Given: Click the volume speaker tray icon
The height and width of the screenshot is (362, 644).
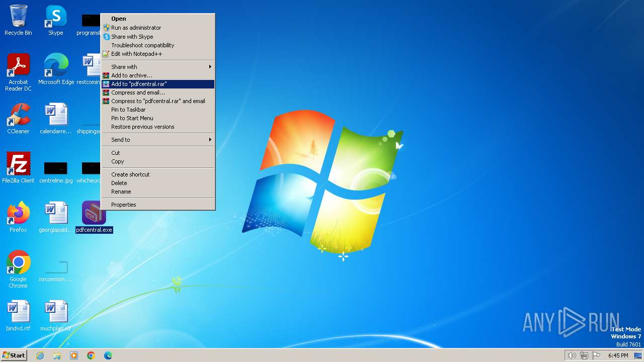Looking at the screenshot, I should click(572, 355).
